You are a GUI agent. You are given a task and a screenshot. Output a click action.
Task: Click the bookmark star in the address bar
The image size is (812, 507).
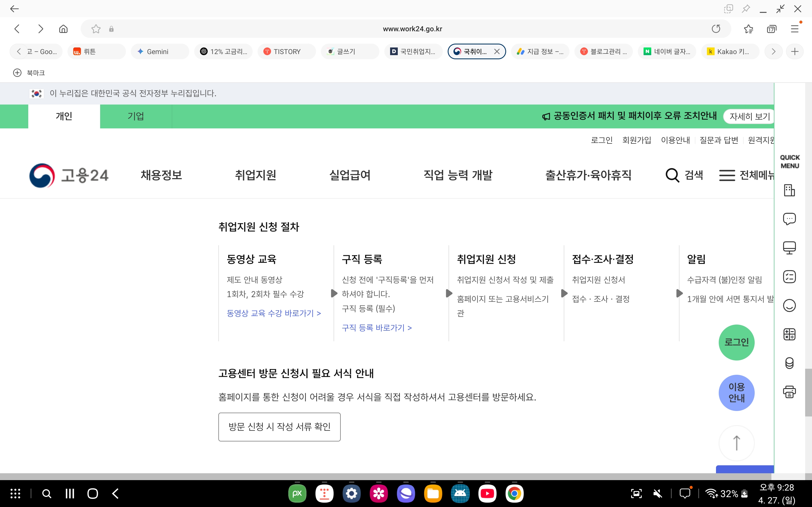96,29
